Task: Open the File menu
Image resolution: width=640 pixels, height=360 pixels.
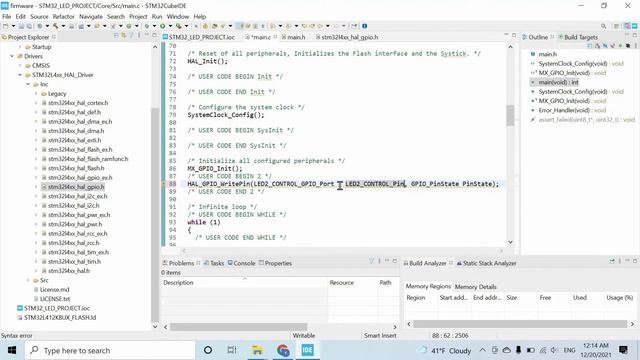Action: coord(7,17)
